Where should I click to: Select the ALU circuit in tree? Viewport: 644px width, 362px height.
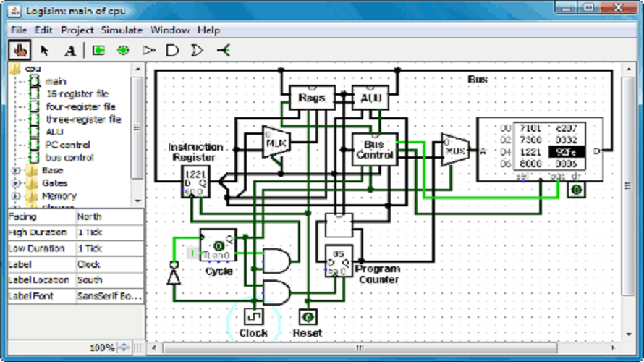tap(54, 132)
